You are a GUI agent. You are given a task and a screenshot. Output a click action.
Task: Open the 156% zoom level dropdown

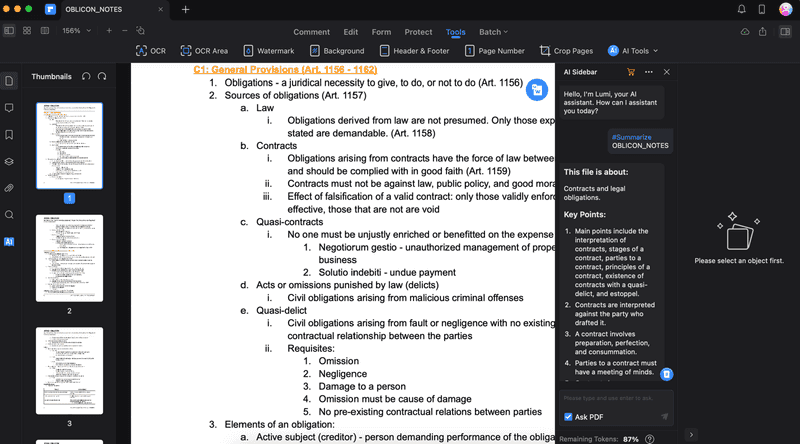click(x=76, y=31)
